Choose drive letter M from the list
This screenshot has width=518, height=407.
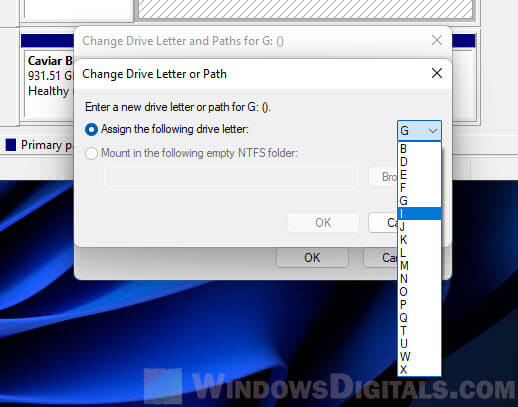[x=419, y=266]
